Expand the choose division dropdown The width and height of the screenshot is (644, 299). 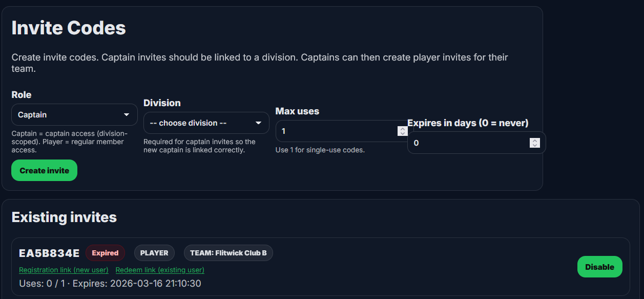(x=206, y=123)
